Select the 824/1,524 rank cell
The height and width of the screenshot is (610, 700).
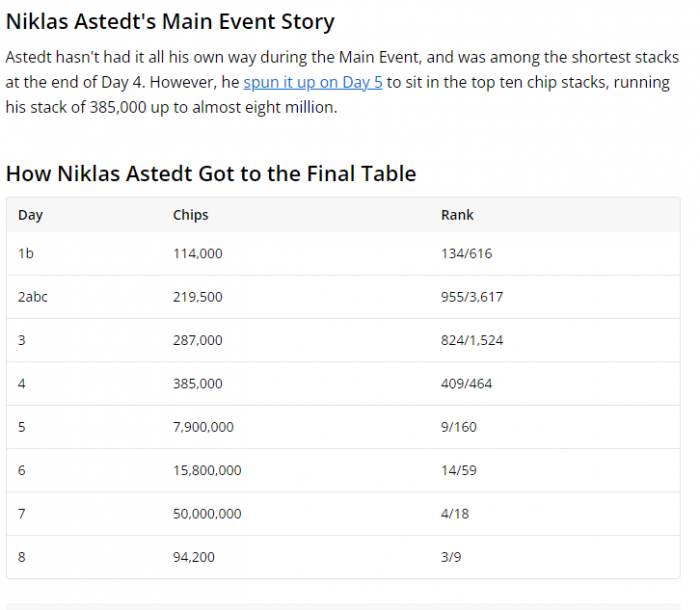pyautogui.click(x=472, y=340)
